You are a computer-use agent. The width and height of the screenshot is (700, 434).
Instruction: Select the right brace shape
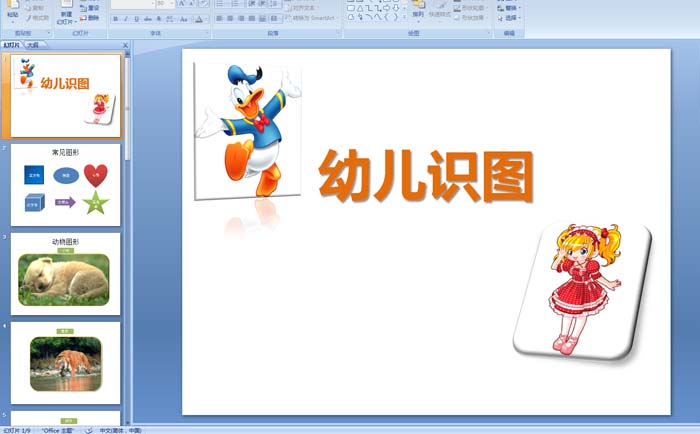click(396, 17)
